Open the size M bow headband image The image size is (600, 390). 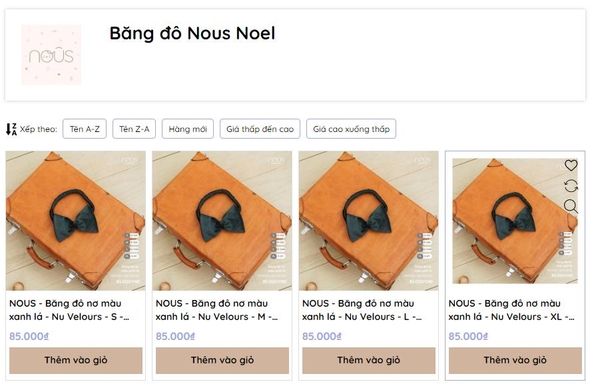click(222, 221)
